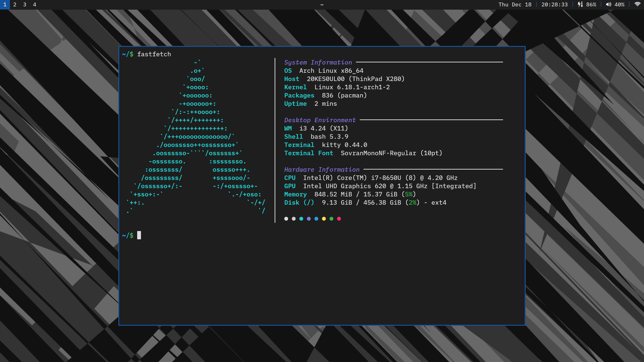
Task: Click the green color dot
Action: (331, 219)
